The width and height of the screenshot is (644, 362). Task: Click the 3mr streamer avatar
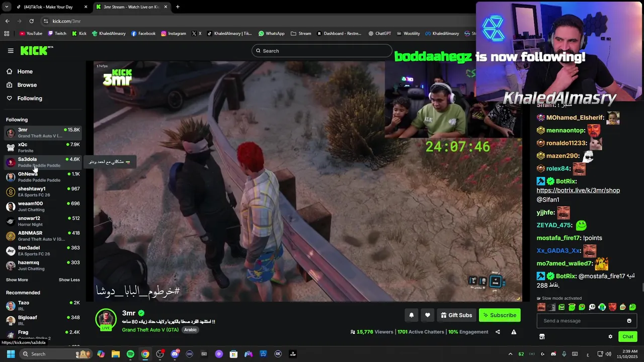tap(106, 319)
